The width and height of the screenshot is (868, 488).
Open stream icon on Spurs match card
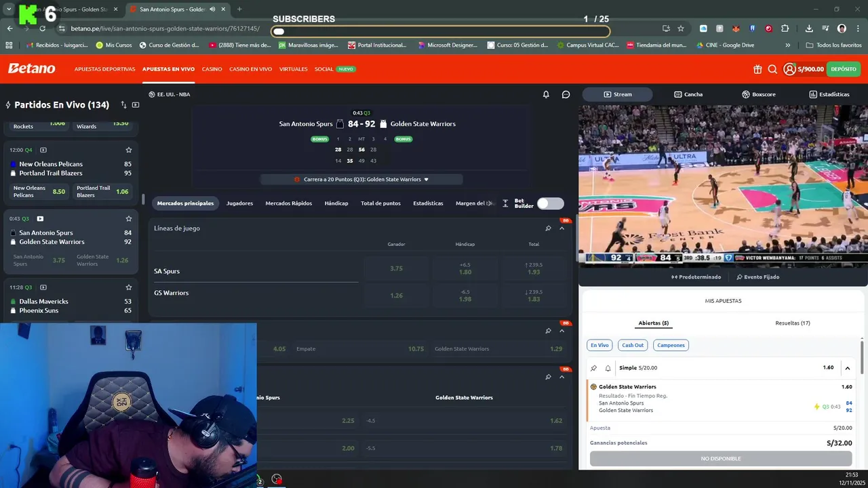click(40, 219)
